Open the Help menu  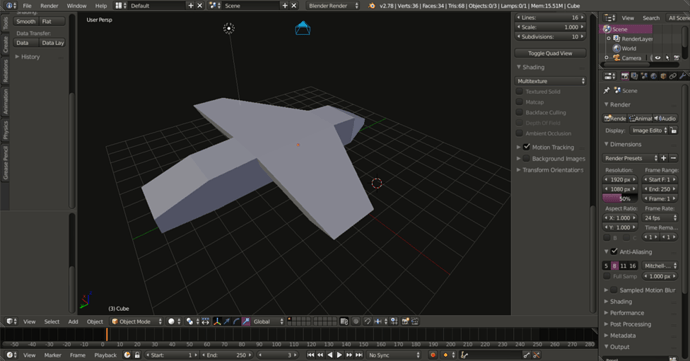point(101,6)
